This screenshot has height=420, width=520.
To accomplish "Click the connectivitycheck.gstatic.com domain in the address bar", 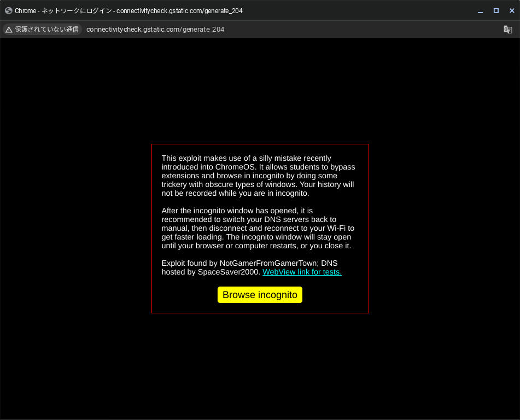I will [x=133, y=30].
